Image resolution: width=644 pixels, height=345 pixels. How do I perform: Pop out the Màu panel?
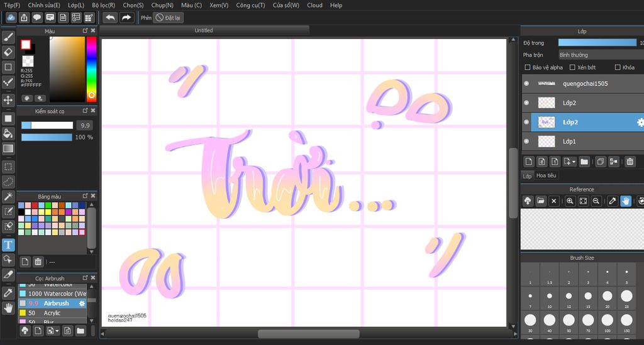point(85,31)
